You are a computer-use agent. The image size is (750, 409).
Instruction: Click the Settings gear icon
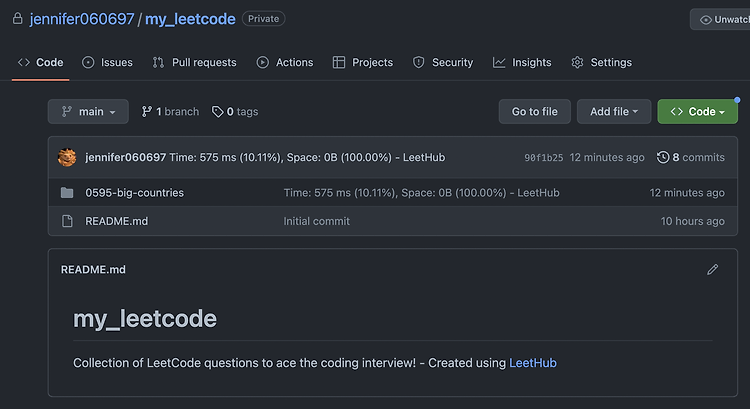[x=577, y=63]
